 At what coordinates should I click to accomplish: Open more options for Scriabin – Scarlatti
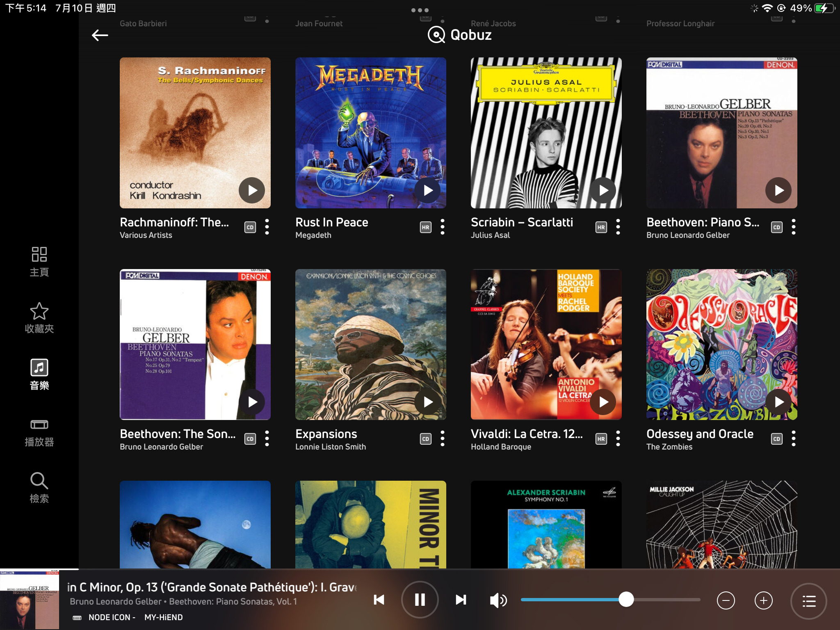pos(618,227)
